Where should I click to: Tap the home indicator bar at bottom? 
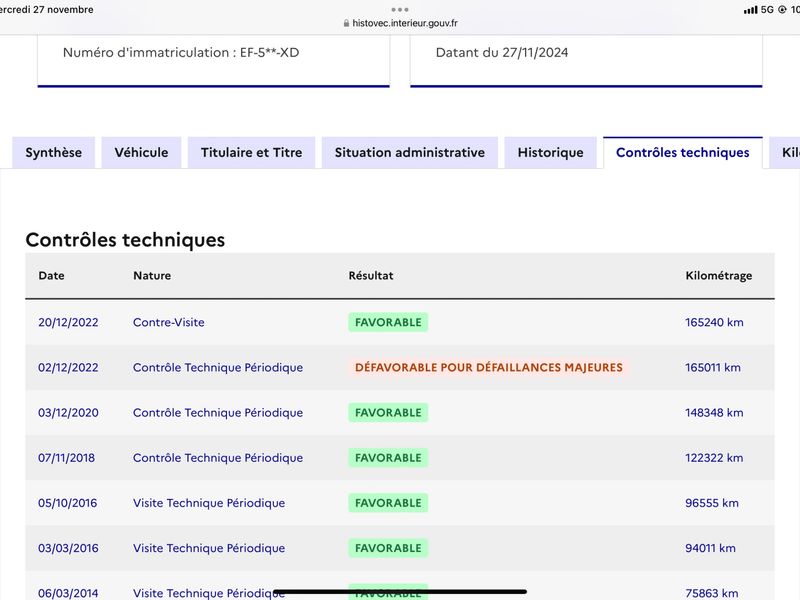(x=400, y=592)
